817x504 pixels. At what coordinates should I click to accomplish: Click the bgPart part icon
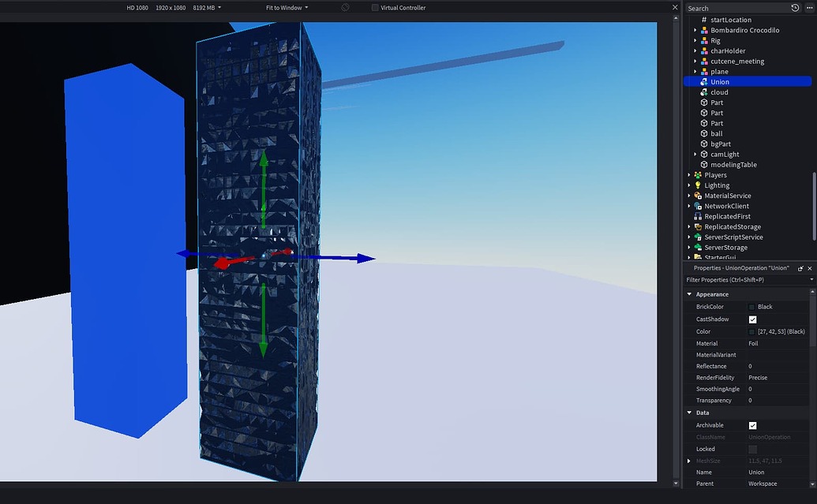[x=704, y=144]
